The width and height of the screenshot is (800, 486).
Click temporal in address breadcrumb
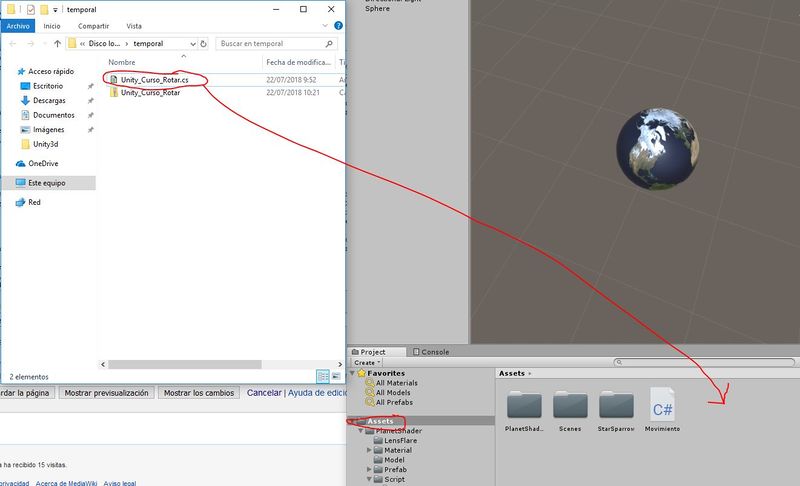[148, 44]
